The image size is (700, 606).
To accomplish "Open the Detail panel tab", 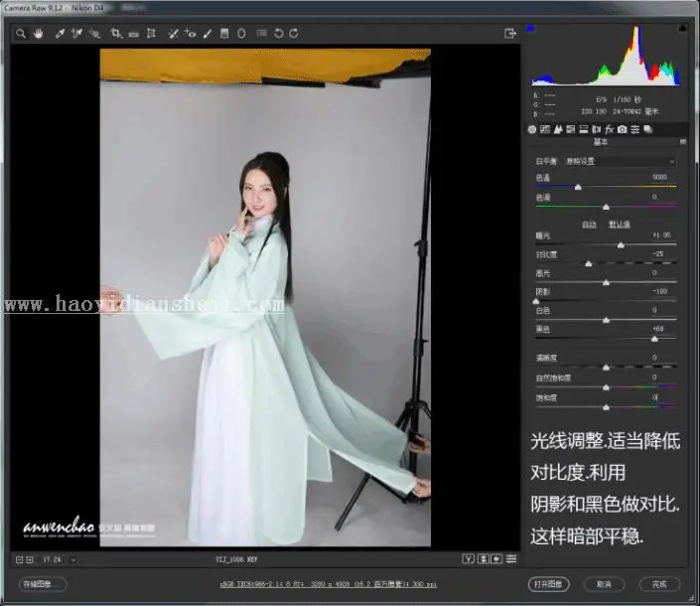I will coord(558,129).
